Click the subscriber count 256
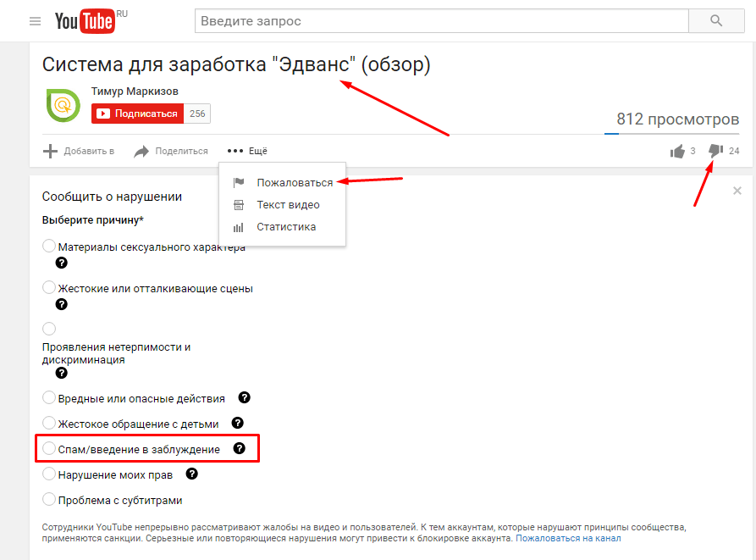Viewport: 756px width, 560px height. 197,114
